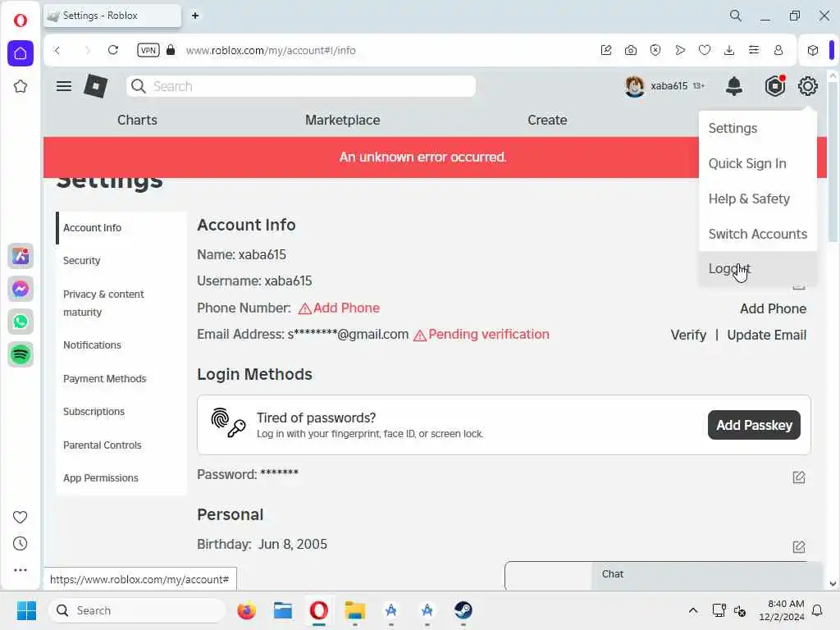Open WhatsApp in the Opera sidebar
The height and width of the screenshot is (630, 840).
pos(21,322)
